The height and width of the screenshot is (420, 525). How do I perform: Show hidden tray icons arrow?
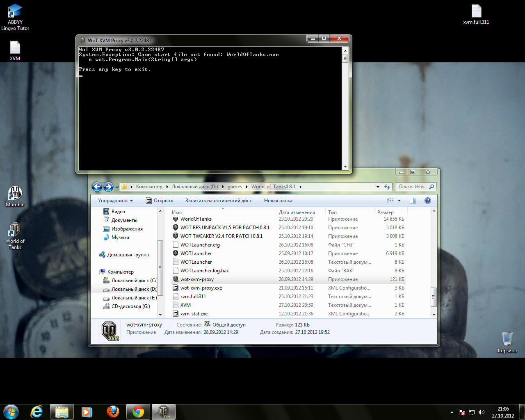coord(452,412)
